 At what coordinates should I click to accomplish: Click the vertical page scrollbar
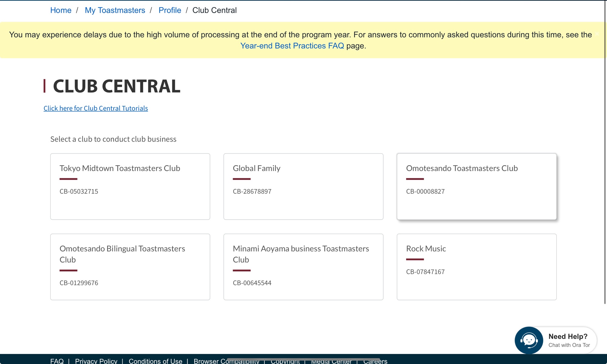pos(605,152)
